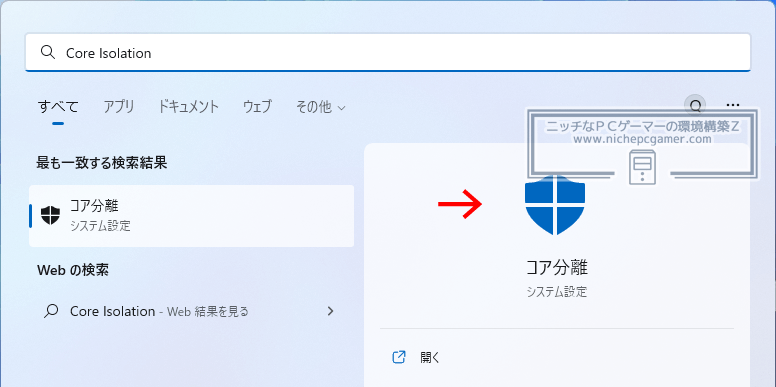Select the すべて tab
776x387 pixels.
coord(58,106)
